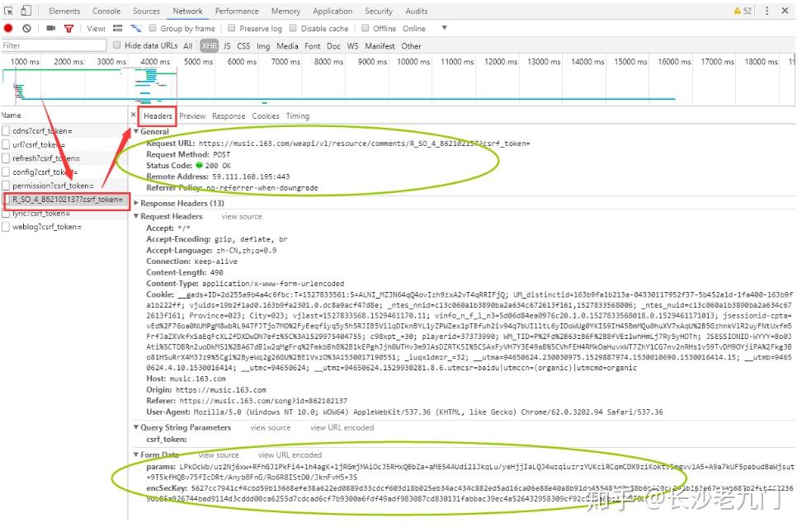
Task: Tick the checkbox beside weblog?csrf_token=
Action: click(x=6, y=227)
